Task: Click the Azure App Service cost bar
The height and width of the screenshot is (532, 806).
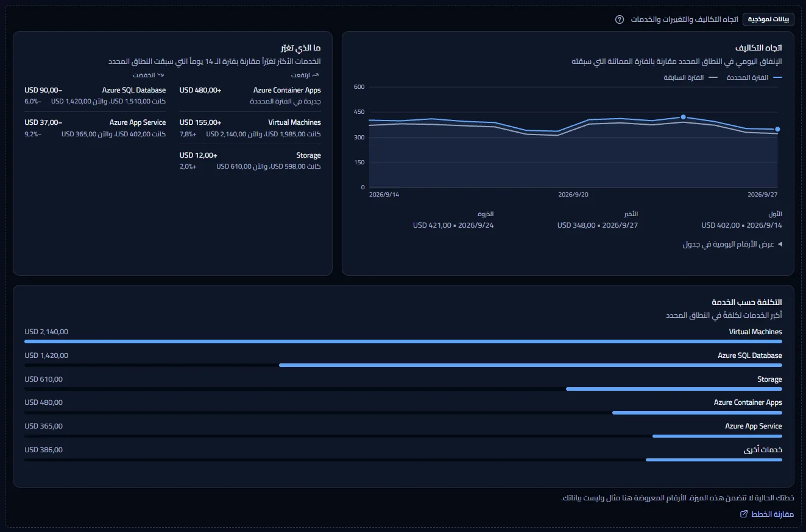Action: (717, 436)
